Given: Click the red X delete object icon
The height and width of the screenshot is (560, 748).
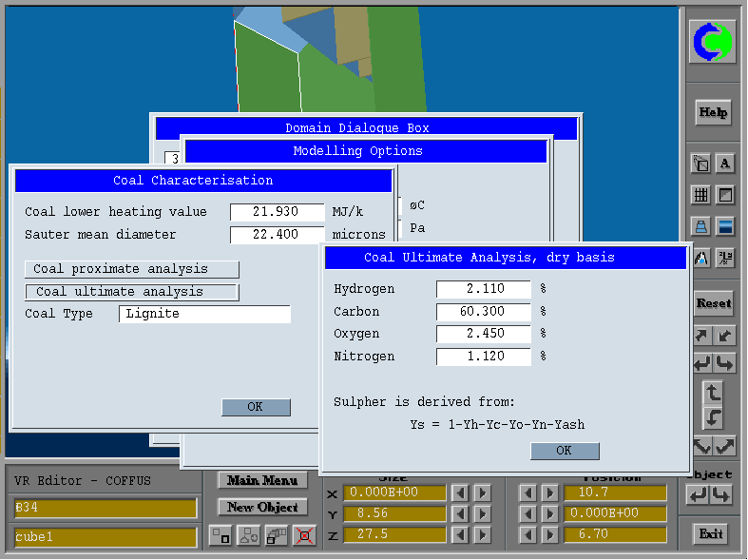Looking at the screenshot, I should [x=304, y=536].
